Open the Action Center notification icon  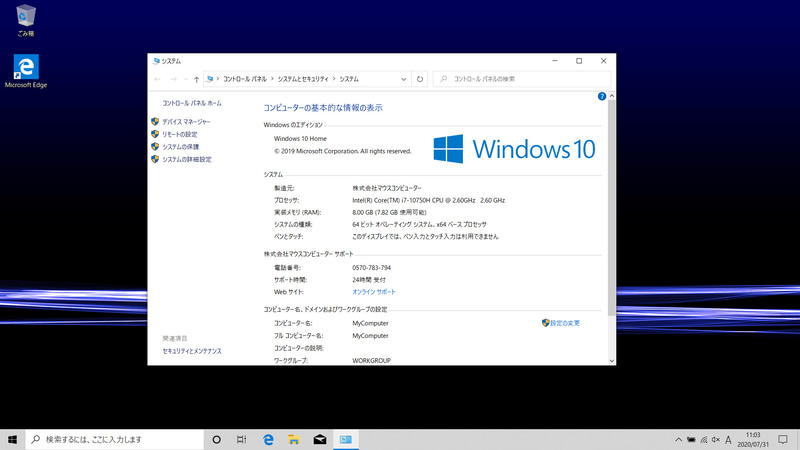pyautogui.click(x=783, y=439)
